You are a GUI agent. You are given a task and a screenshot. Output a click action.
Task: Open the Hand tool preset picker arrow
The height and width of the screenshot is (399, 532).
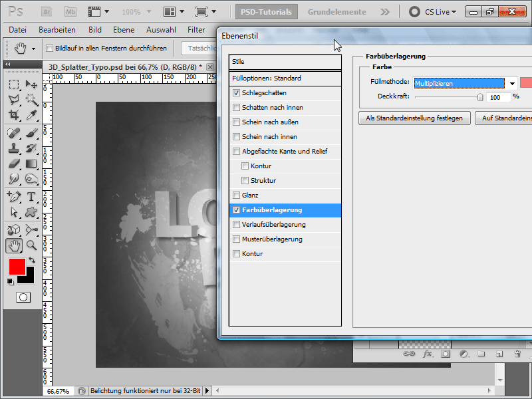33,49
